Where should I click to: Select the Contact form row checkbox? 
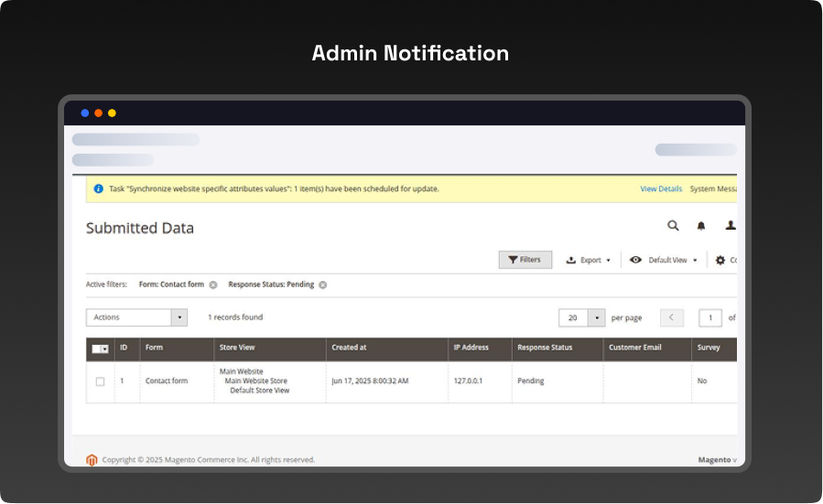(x=101, y=381)
